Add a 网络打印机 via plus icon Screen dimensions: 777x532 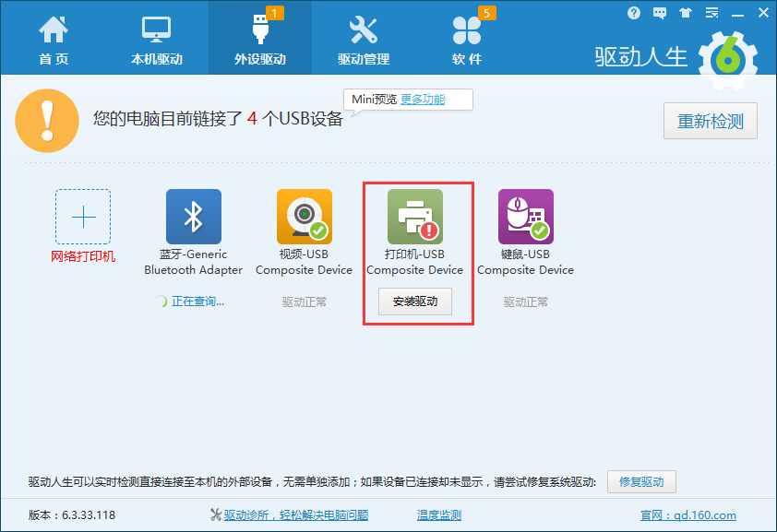(x=83, y=217)
